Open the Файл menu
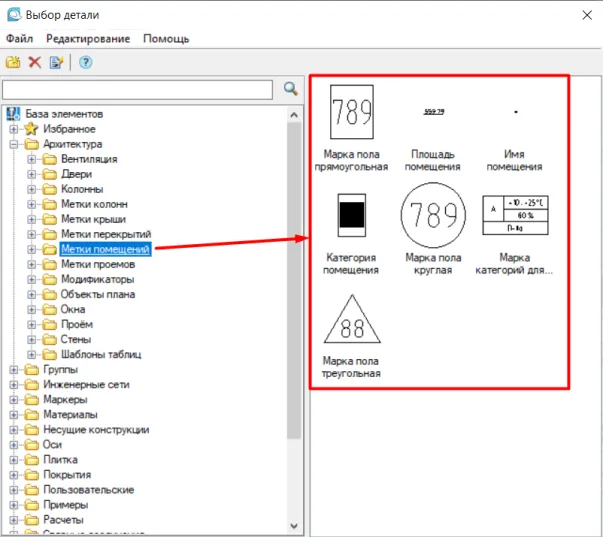This screenshot has height=537, width=603. click(20, 39)
